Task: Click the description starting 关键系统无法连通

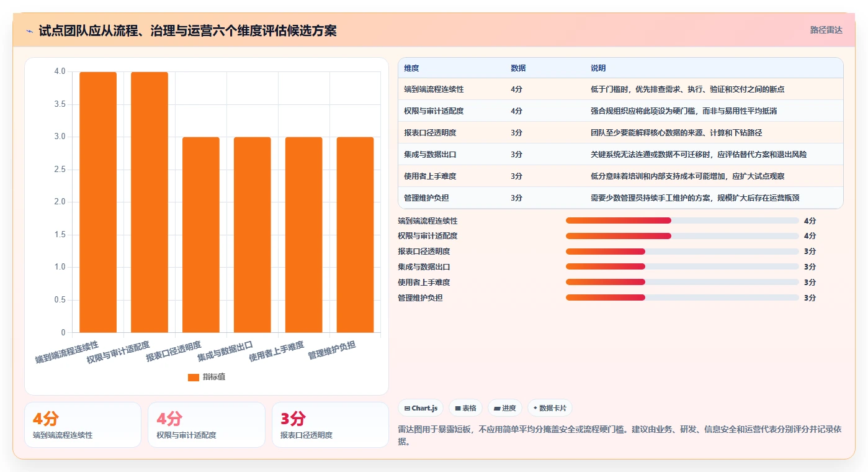Action: [699, 155]
